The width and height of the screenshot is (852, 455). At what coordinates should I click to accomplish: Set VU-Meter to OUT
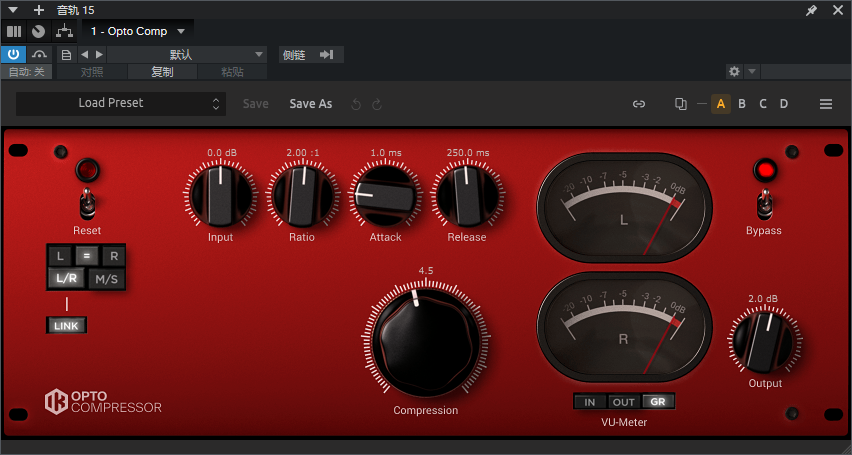coord(624,402)
